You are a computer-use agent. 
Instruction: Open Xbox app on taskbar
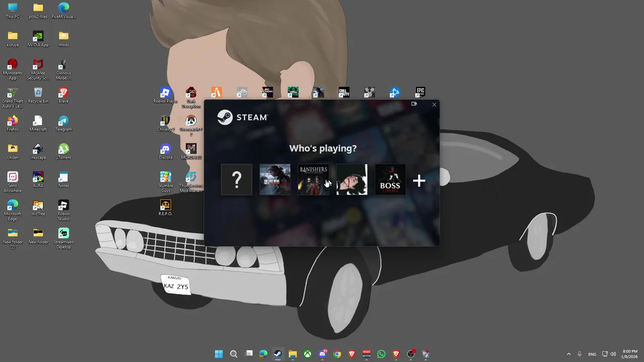click(x=307, y=354)
